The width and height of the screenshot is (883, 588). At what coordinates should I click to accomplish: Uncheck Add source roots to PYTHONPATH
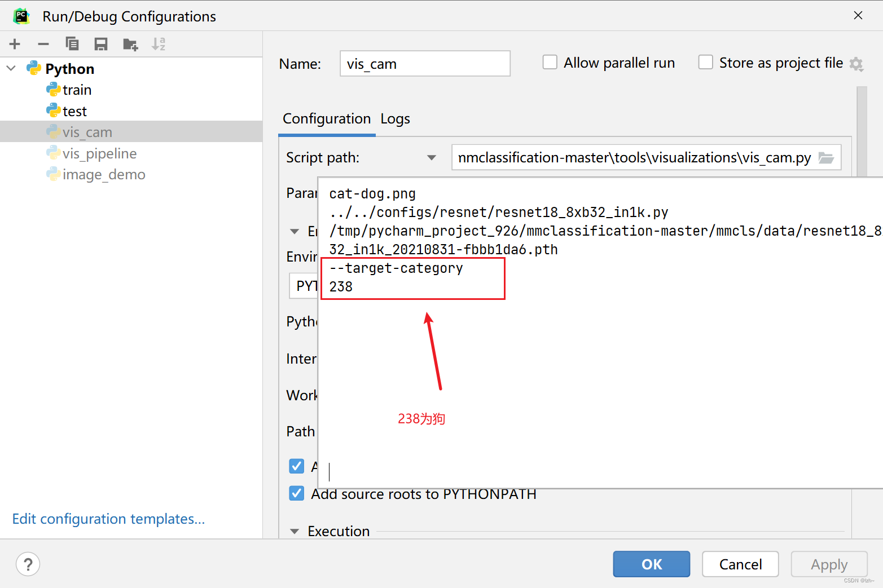(x=296, y=494)
